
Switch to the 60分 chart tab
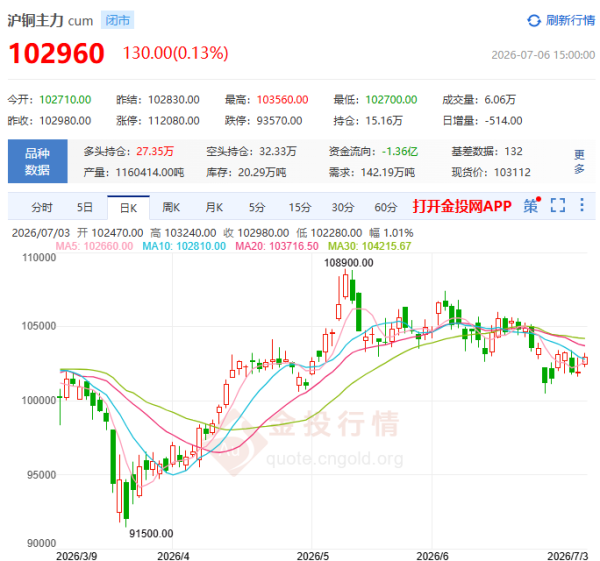[385, 207]
